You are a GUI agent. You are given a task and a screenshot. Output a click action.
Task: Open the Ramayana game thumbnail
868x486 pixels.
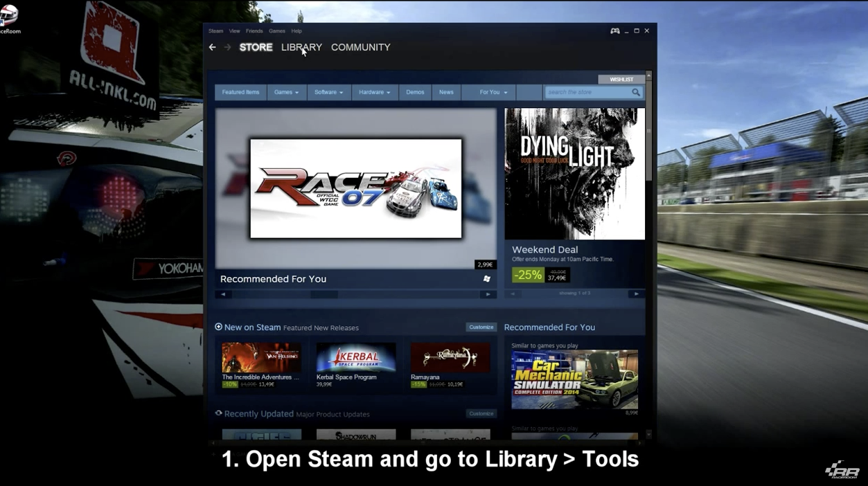click(x=450, y=358)
